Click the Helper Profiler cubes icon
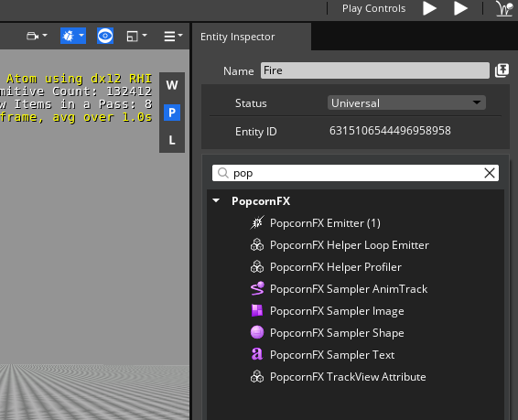 pos(257,267)
